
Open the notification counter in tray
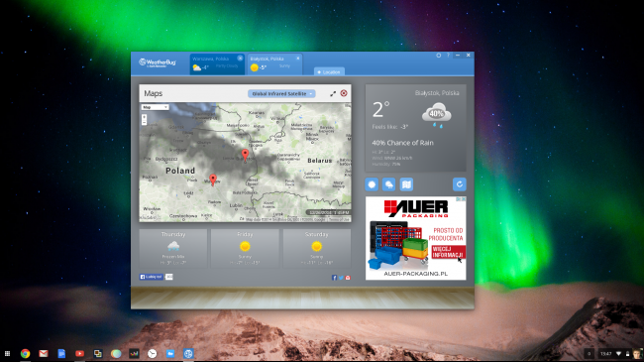589,354
